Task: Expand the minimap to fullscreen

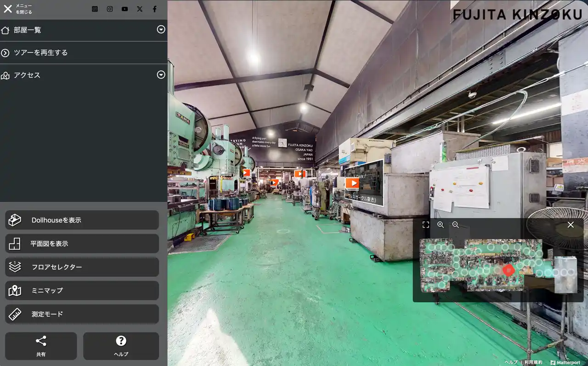Action: [426, 225]
